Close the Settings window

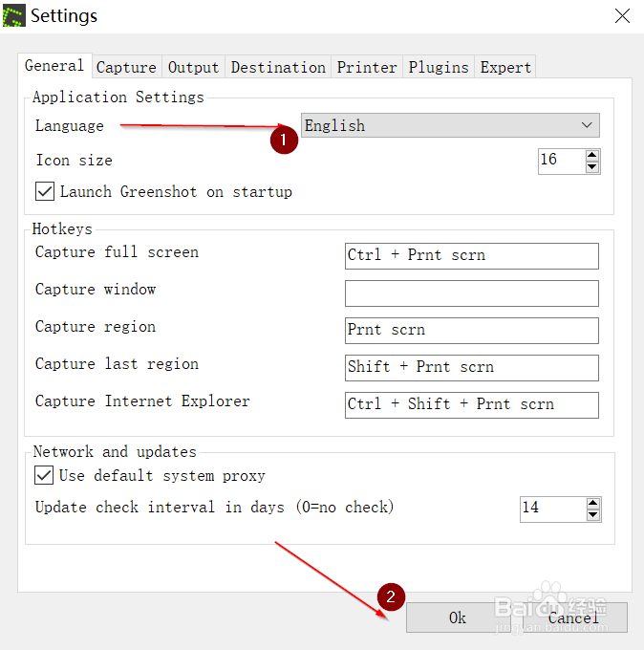click(622, 16)
